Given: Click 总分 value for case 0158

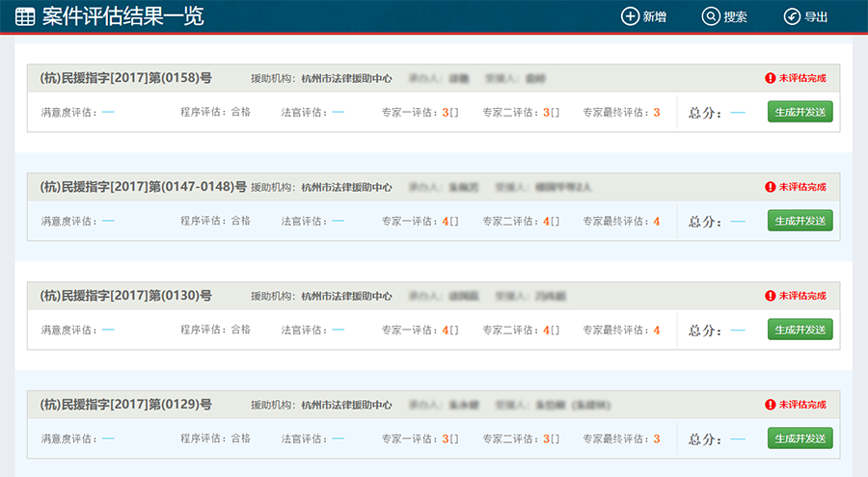Looking at the screenshot, I should pos(738,113).
